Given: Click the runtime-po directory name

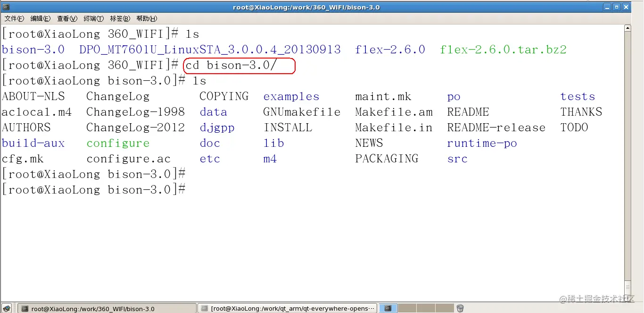Looking at the screenshot, I should (x=482, y=144).
